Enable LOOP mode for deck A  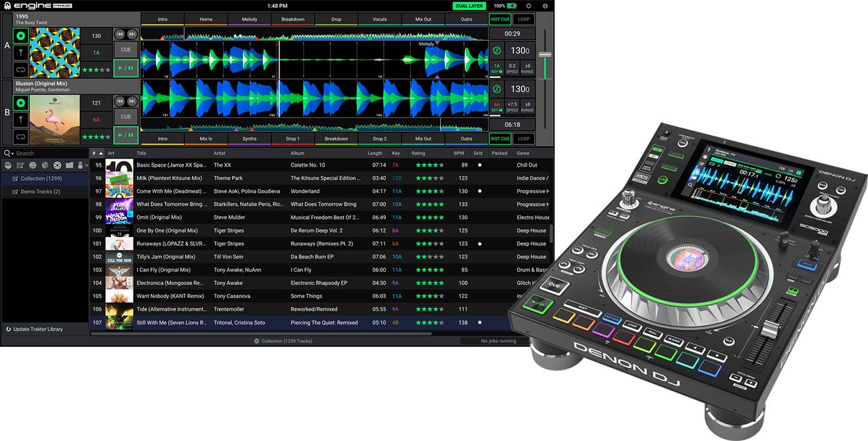click(523, 20)
